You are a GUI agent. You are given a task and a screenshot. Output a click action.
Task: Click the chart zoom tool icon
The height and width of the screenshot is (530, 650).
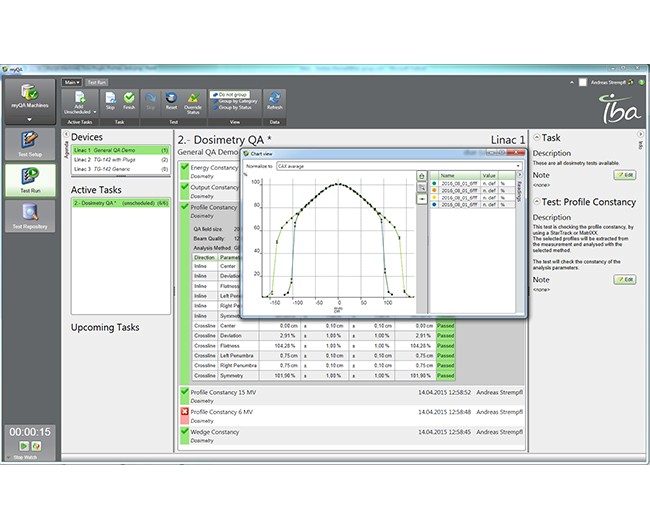(x=422, y=188)
